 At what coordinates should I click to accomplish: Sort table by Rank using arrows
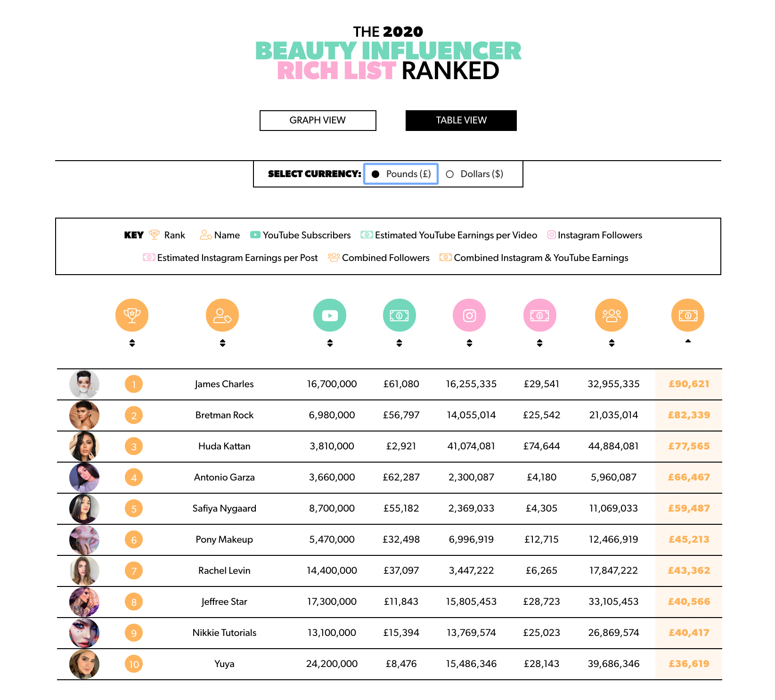point(132,343)
